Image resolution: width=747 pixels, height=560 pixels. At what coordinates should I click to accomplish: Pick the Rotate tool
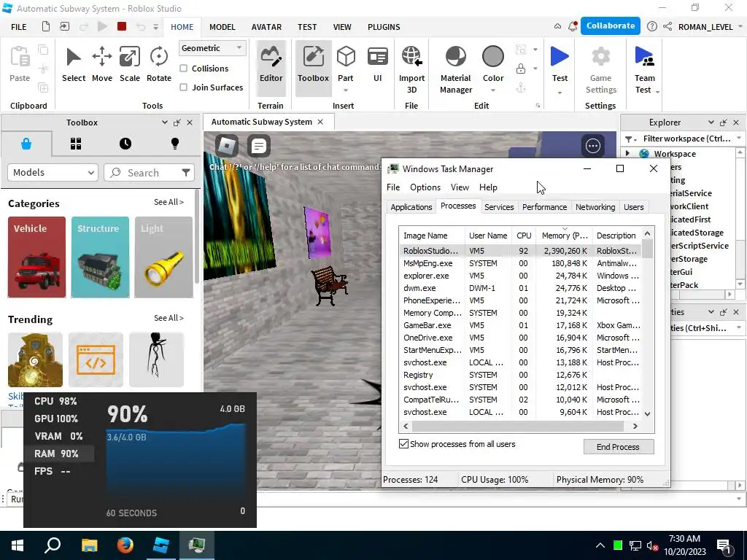pyautogui.click(x=158, y=65)
